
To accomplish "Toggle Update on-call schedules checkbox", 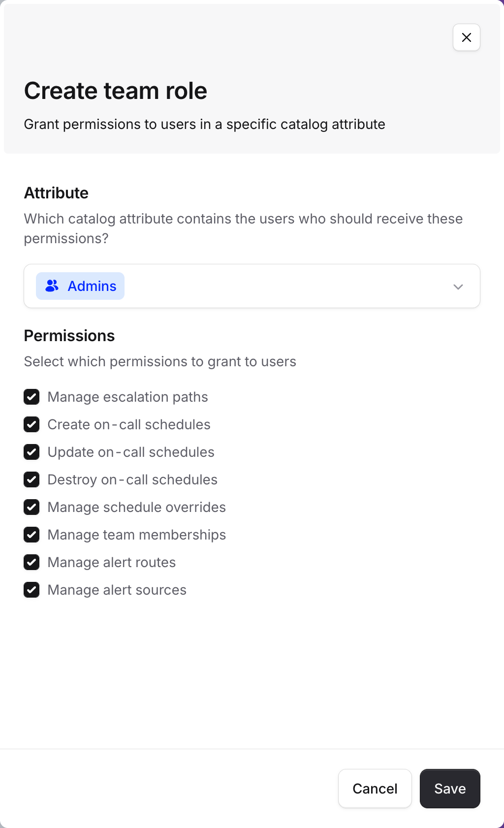I will coord(31,452).
